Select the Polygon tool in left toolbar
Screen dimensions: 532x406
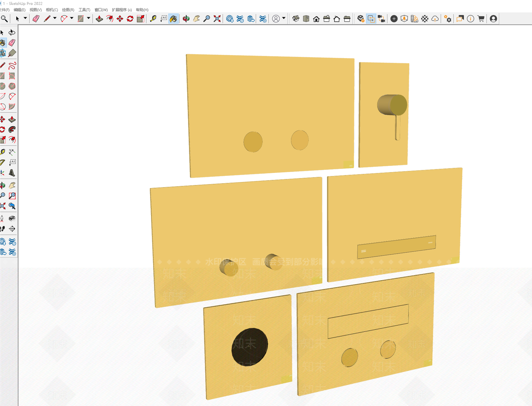coord(12,86)
